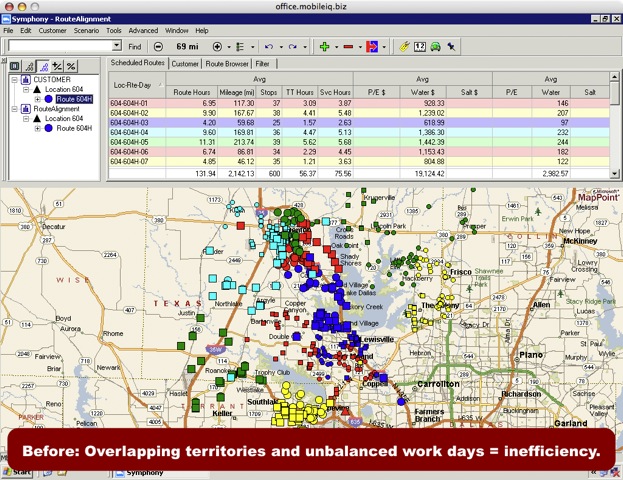Click the zoom in magnifier icon

tap(217, 46)
